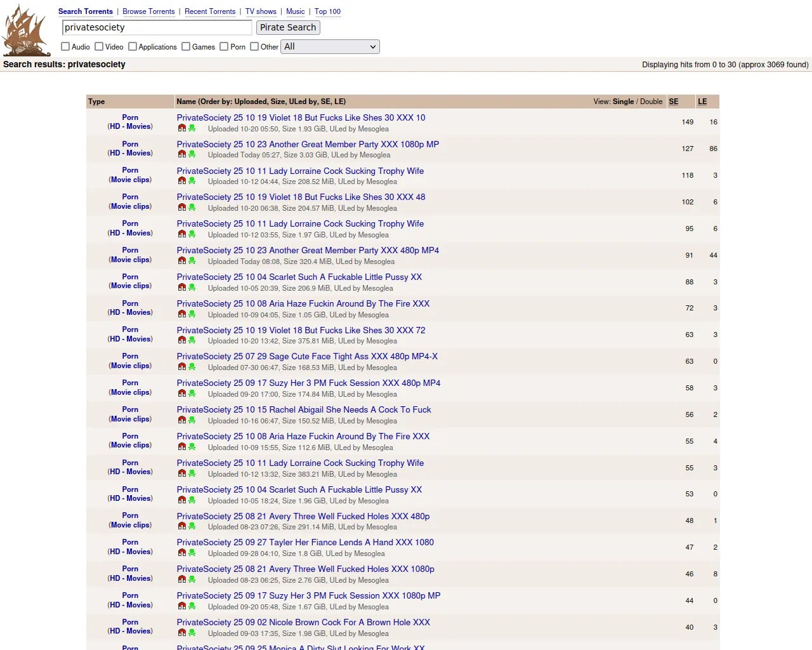Image resolution: width=812 pixels, height=650 pixels.
Task: Click magnet icon for the 3.03 GiB torrent
Action: tap(182, 154)
